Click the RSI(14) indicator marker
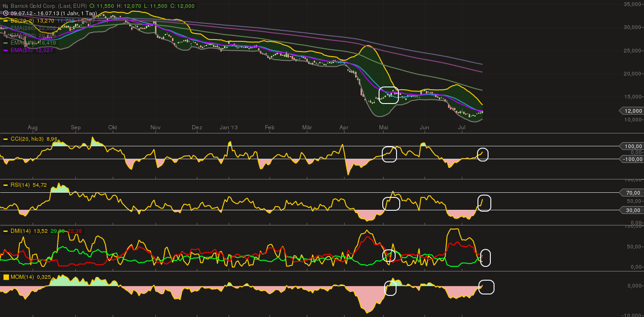Viewport: 644px width, 317px height. point(5,184)
